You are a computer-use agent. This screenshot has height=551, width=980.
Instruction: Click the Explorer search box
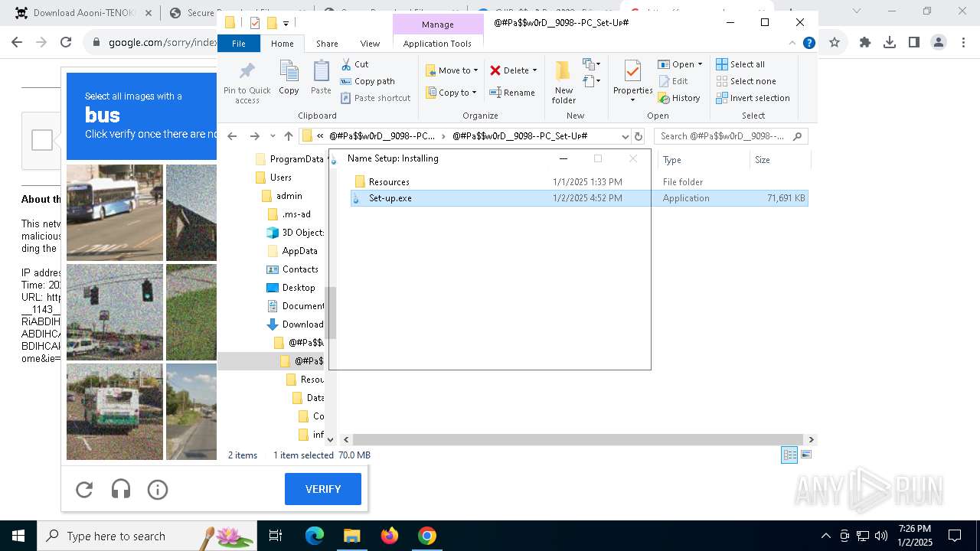pos(731,136)
